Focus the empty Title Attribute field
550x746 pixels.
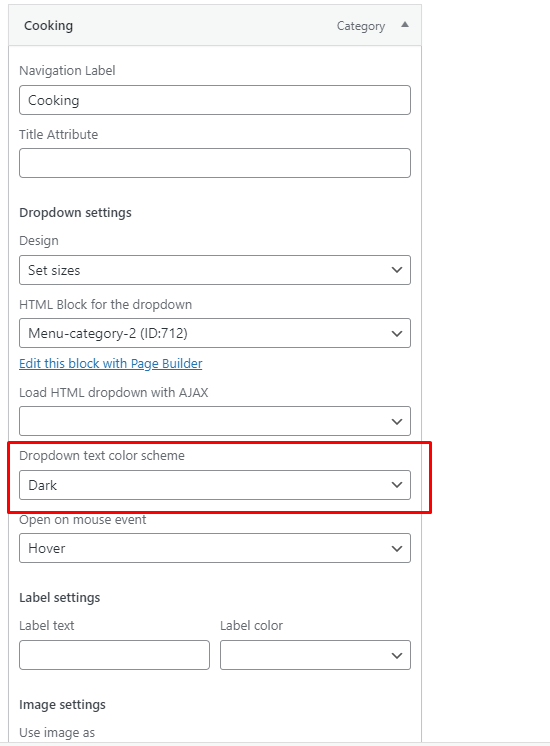click(x=215, y=163)
